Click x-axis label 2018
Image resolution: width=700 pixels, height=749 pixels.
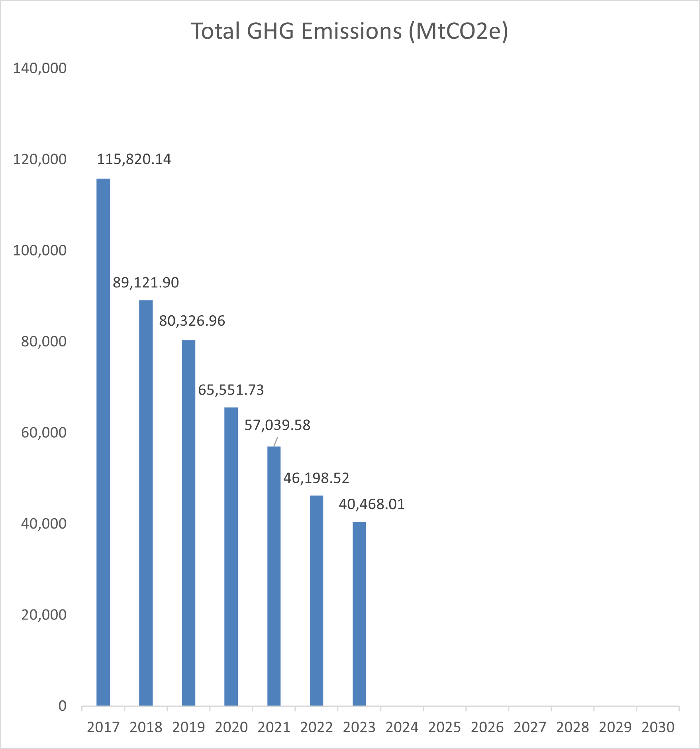146,727
